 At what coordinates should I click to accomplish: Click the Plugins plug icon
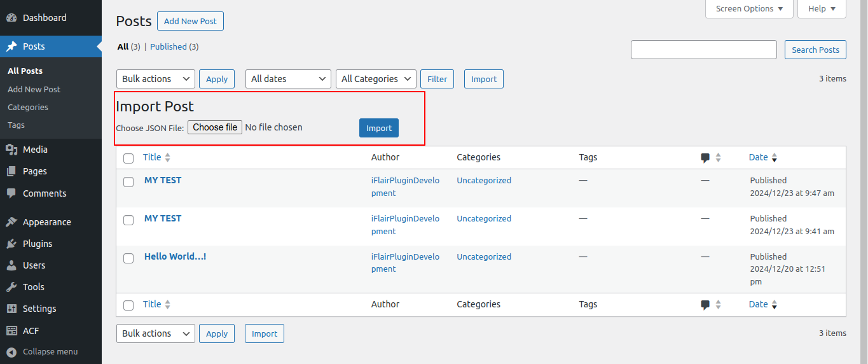point(11,244)
